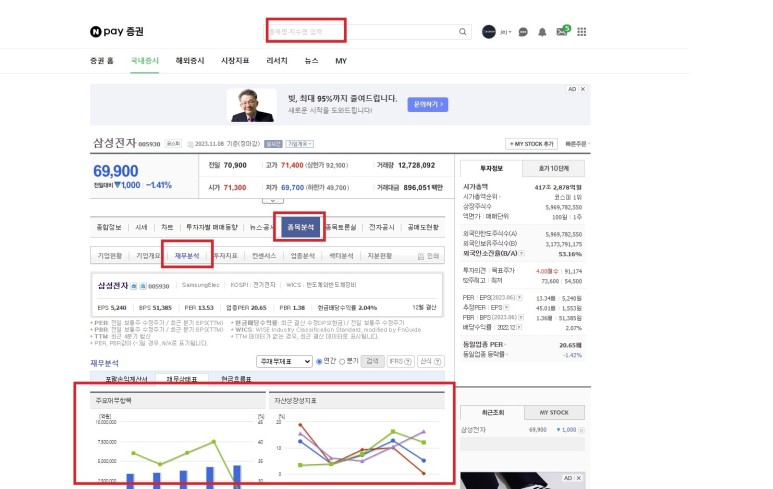
Task: Open the 투자지표 sub-tab
Action: 226,256
